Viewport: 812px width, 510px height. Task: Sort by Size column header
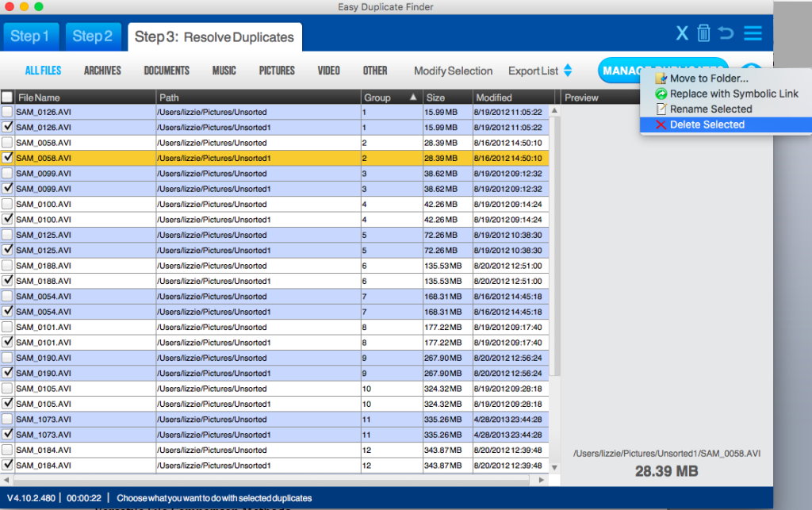pos(447,98)
